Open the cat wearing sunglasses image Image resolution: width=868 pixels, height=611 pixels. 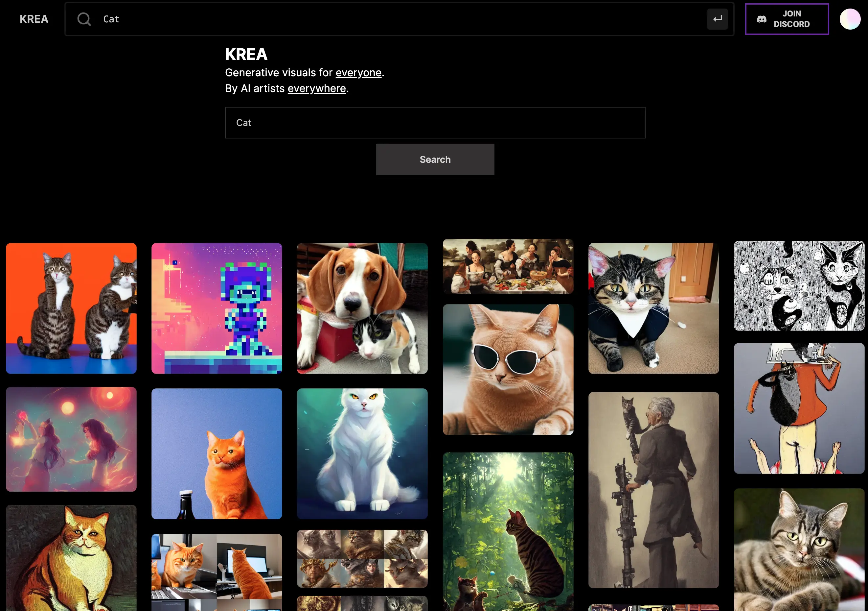coord(508,369)
